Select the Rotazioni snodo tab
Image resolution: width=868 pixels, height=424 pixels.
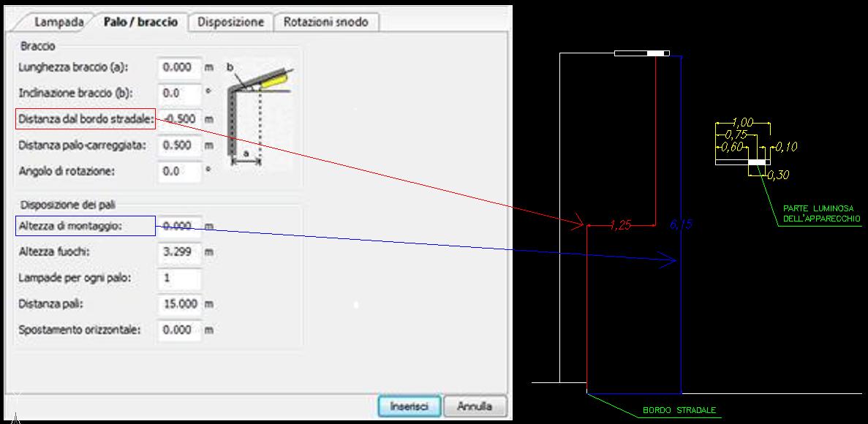(x=325, y=22)
